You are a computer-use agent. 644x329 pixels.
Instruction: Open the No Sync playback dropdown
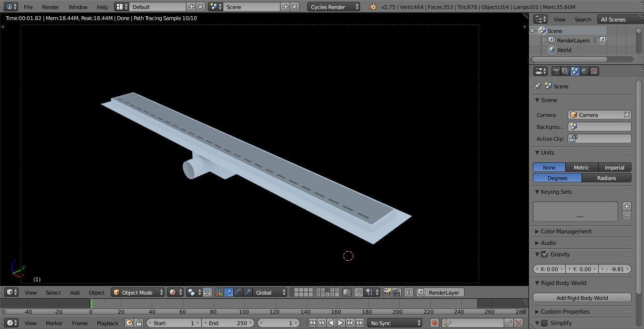[395, 323]
